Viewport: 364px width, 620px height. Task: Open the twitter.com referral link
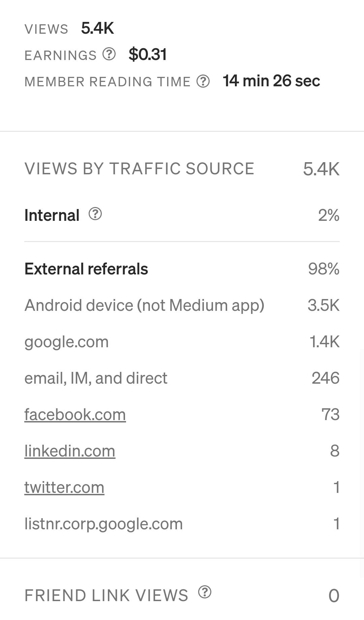coord(64,486)
